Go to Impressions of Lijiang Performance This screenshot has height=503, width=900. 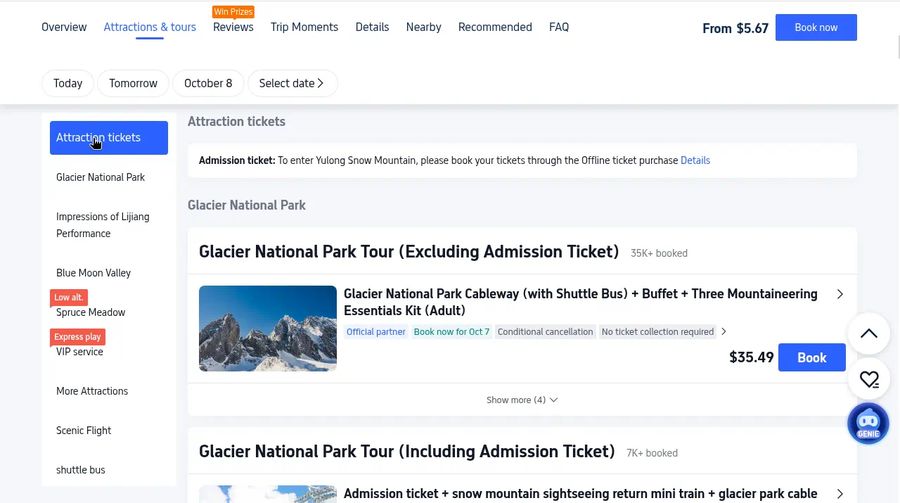pos(103,225)
